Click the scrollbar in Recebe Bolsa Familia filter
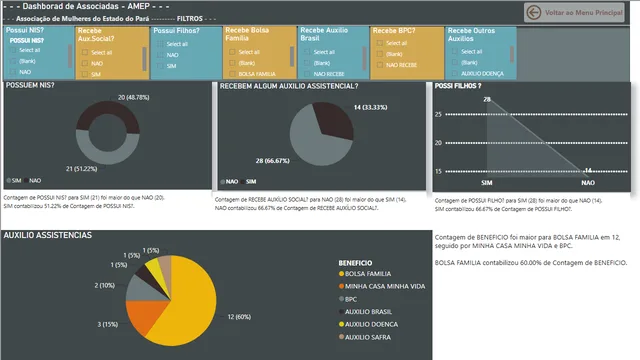This screenshot has height=360, width=640. (x=292, y=56)
